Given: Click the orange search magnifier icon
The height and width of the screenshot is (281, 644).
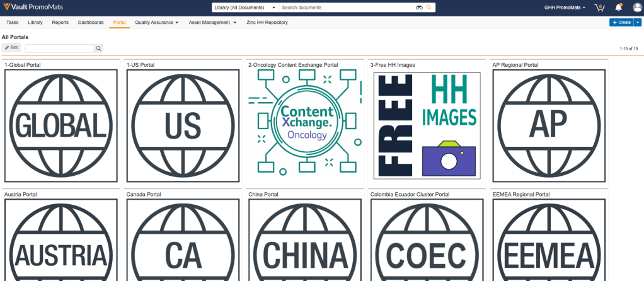Looking at the screenshot, I should 428,8.
